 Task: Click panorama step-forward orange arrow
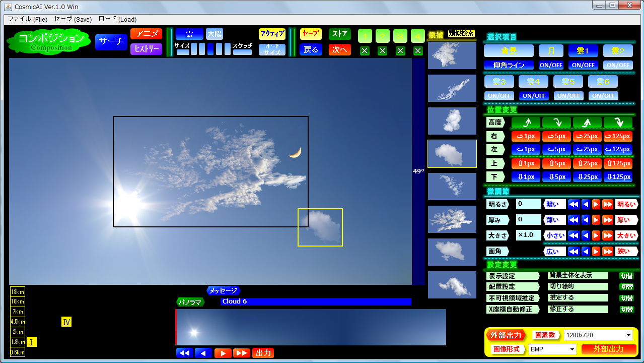click(x=223, y=353)
